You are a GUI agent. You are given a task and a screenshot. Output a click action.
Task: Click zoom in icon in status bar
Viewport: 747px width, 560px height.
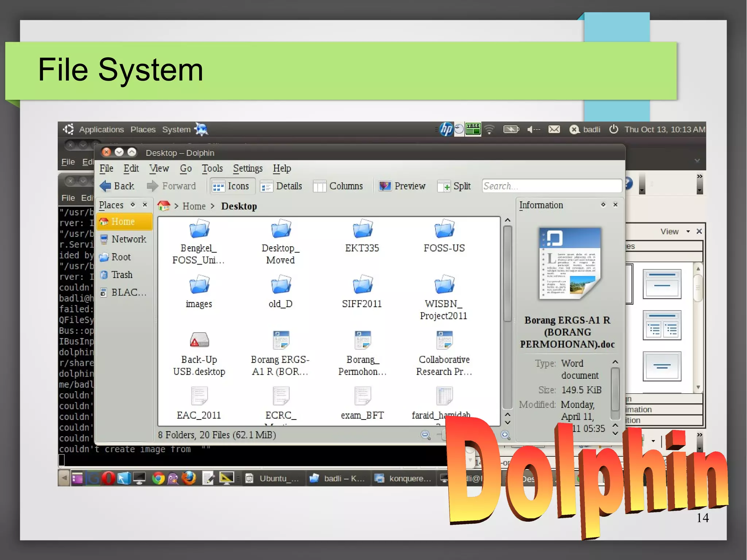click(505, 435)
